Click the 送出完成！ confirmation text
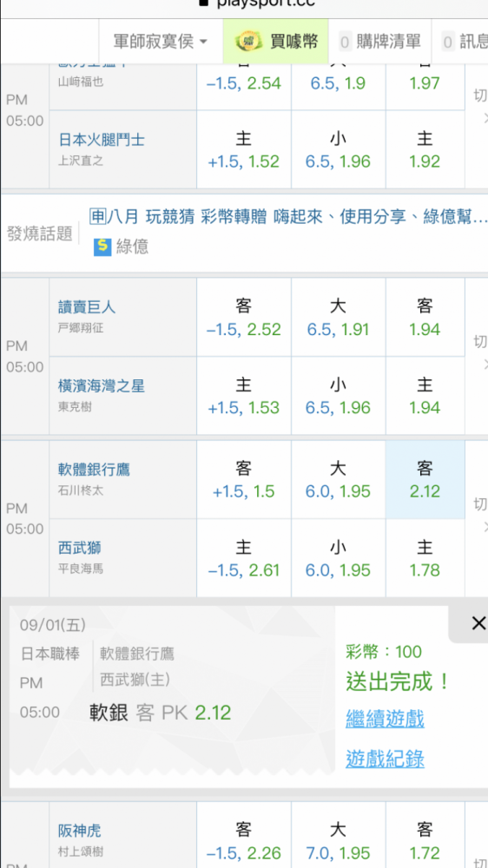This screenshot has height=868, width=488. pyautogui.click(x=399, y=681)
